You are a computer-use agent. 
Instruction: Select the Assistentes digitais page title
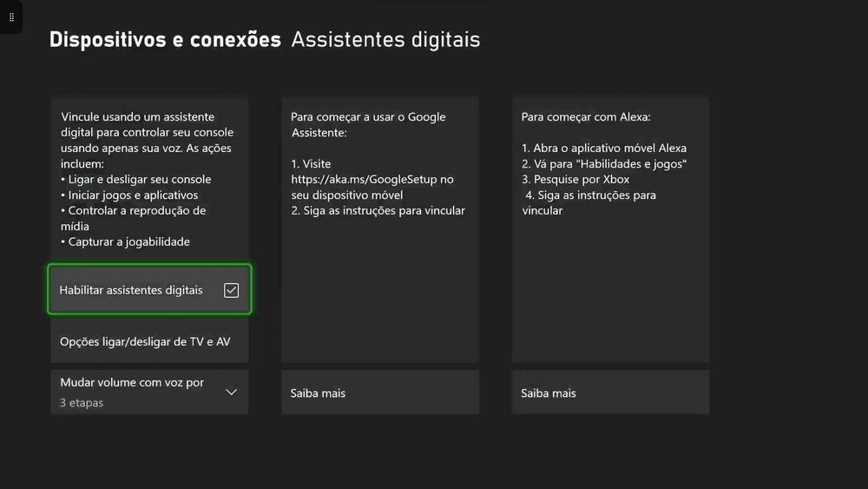click(x=385, y=40)
